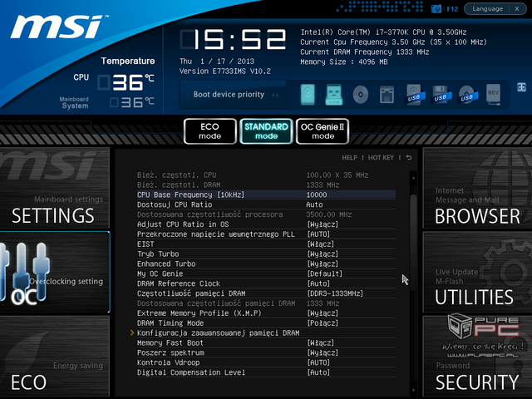Toggle Adjust CPU Ratio in OS setting

point(266,224)
